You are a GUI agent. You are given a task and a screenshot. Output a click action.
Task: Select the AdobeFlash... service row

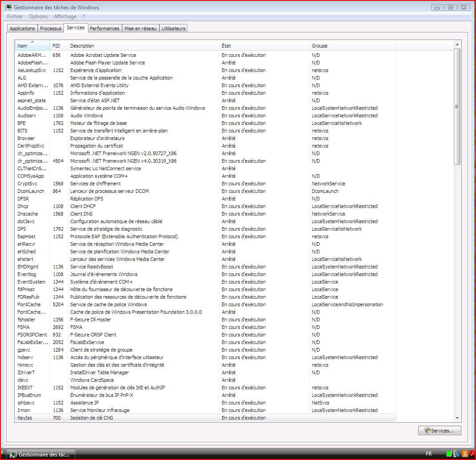click(205, 63)
